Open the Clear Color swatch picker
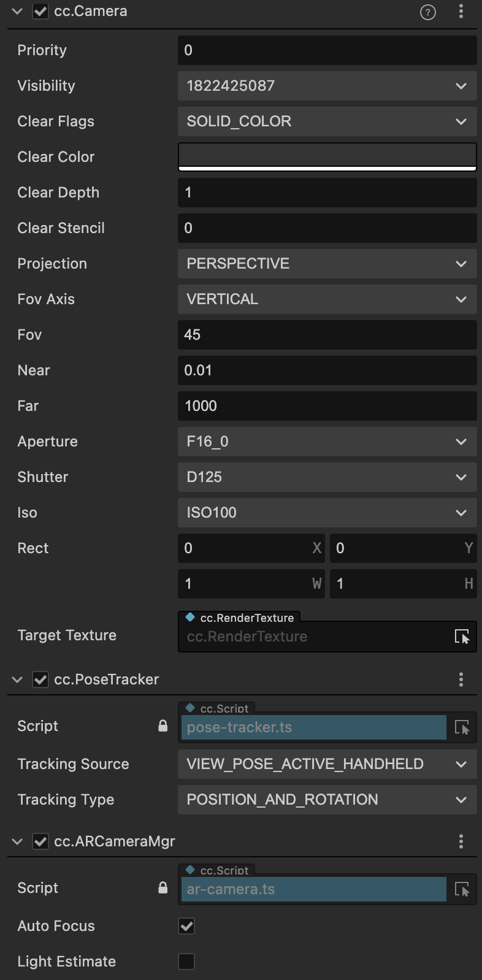The width and height of the screenshot is (482, 980). tap(327, 157)
